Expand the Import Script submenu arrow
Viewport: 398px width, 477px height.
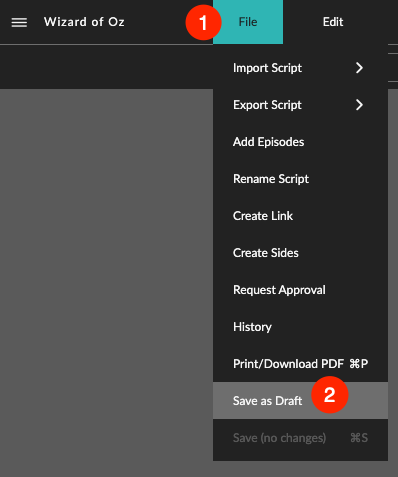click(359, 68)
